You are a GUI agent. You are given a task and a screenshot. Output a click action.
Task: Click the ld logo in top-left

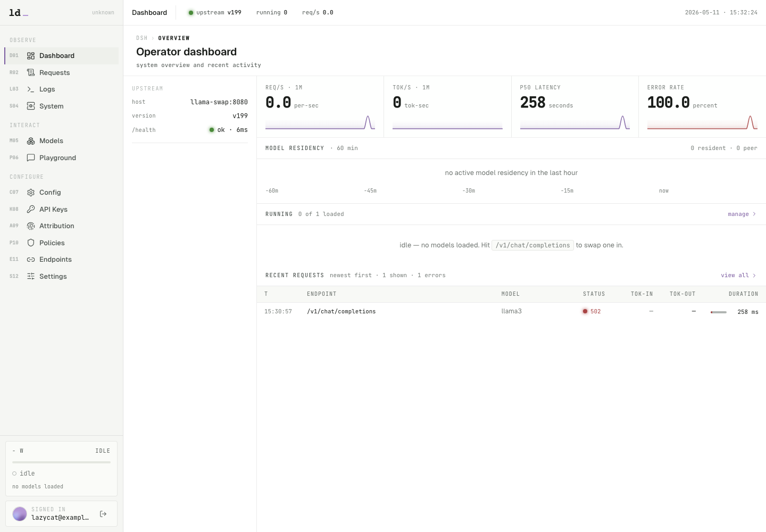point(19,12)
